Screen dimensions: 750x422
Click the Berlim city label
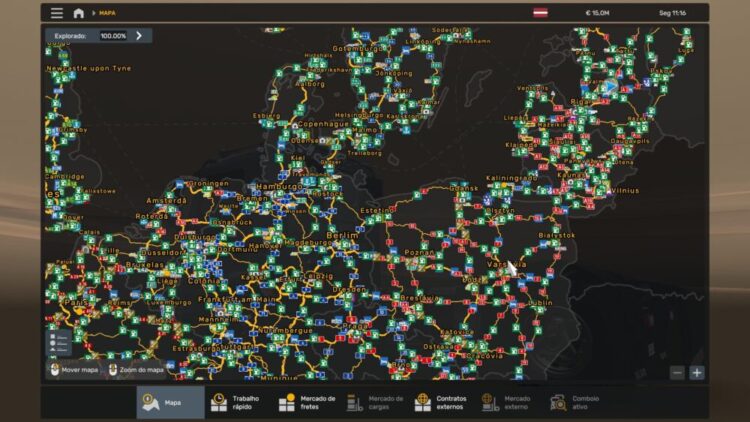click(342, 235)
